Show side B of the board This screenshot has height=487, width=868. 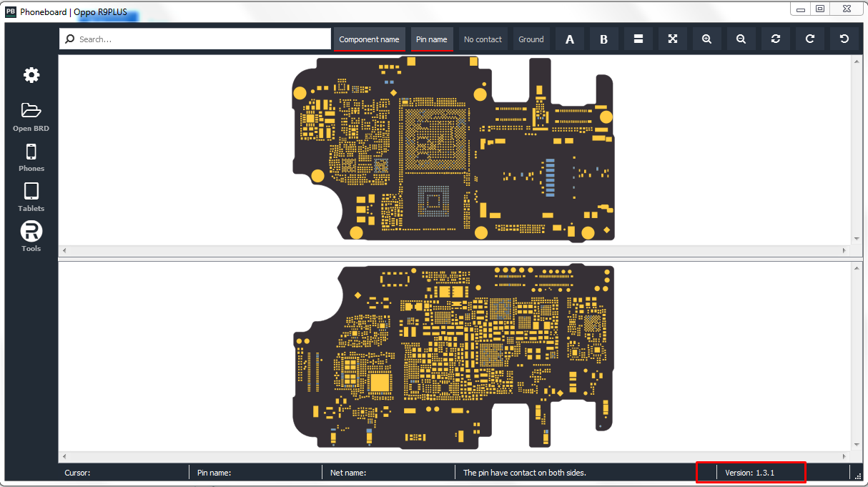coord(604,39)
